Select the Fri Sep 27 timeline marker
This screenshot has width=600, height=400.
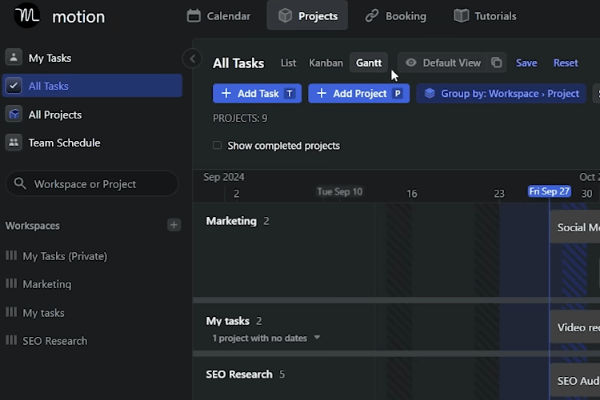pos(549,191)
